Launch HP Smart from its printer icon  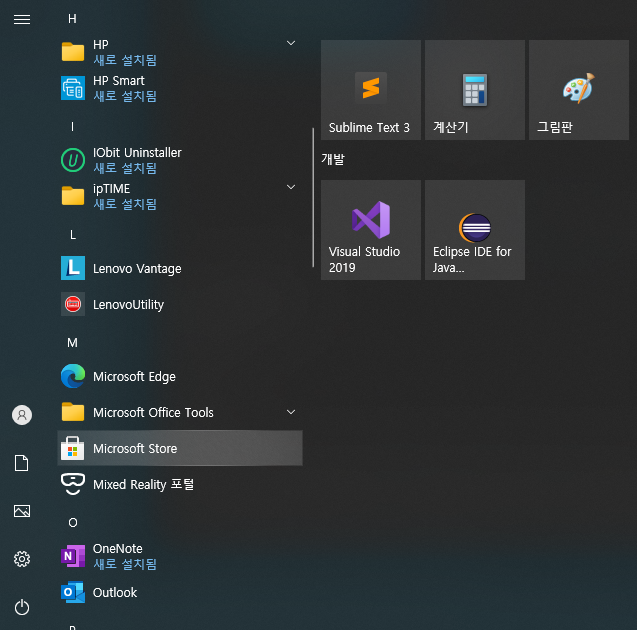[x=73, y=88]
